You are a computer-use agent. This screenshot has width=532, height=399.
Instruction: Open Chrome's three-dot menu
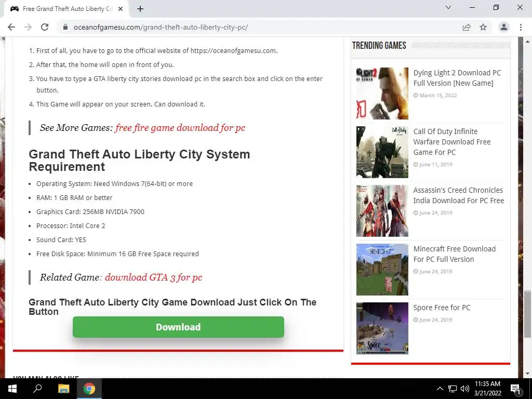pos(521,27)
